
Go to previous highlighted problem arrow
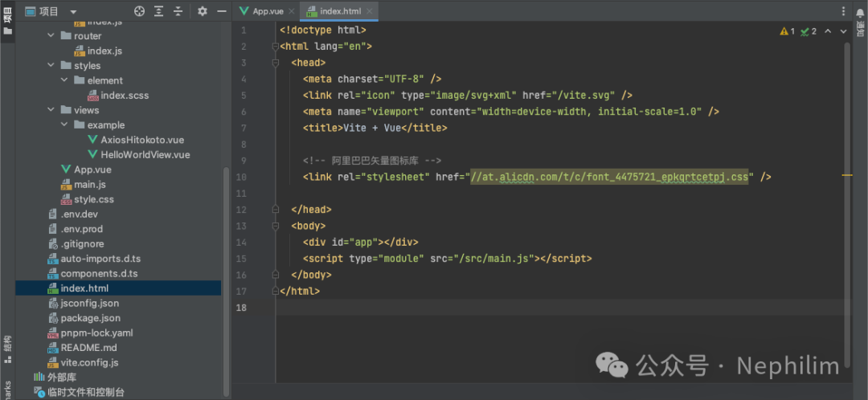[x=828, y=31]
